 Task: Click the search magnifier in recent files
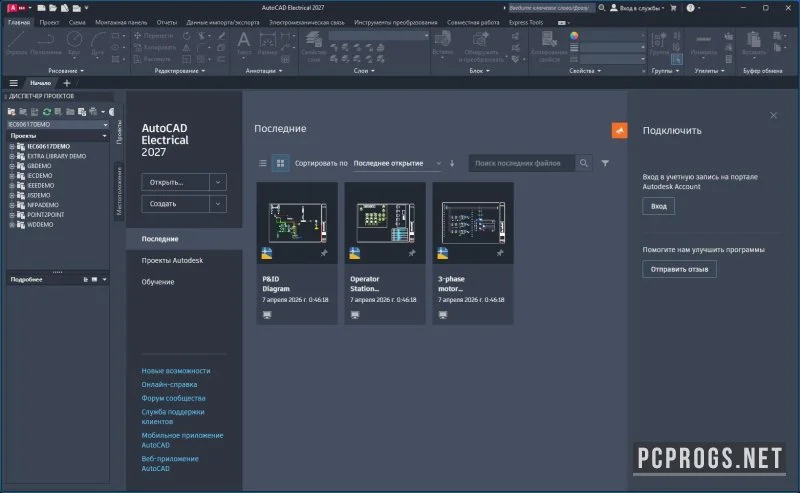point(583,163)
